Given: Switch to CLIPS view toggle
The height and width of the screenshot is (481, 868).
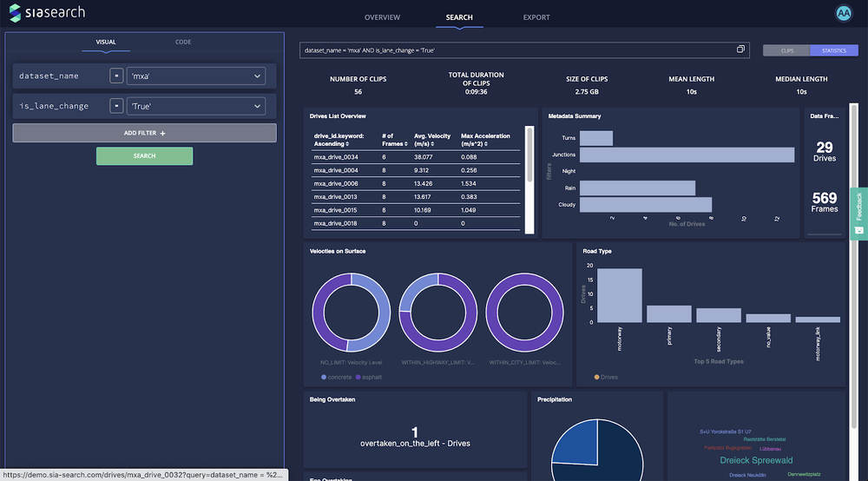Looking at the screenshot, I should click(x=786, y=50).
